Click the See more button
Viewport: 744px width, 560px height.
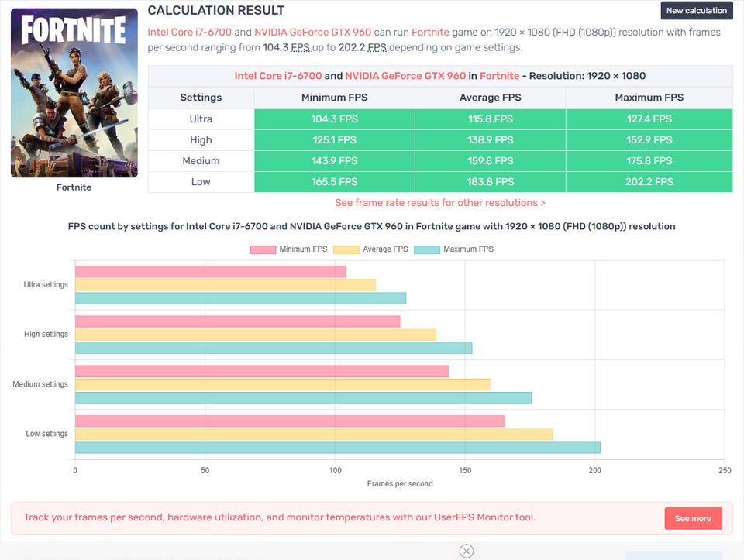(x=693, y=518)
